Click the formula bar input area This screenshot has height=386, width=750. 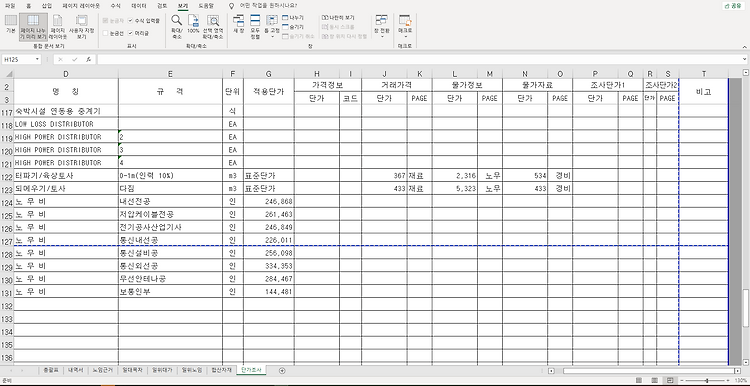419,59
